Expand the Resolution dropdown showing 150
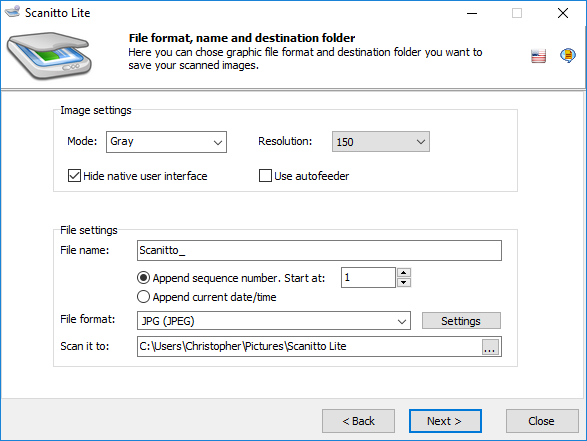The image size is (587, 441). click(x=381, y=142)
